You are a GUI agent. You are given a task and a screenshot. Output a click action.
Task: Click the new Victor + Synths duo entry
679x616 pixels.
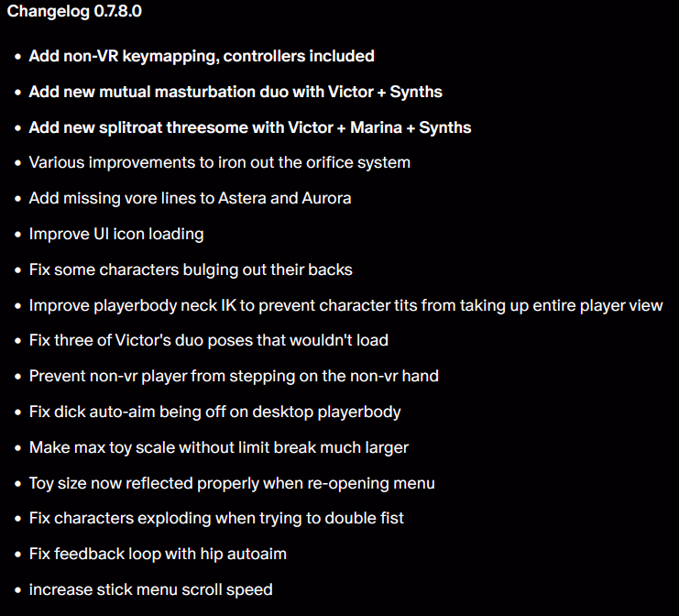[235, 92]
